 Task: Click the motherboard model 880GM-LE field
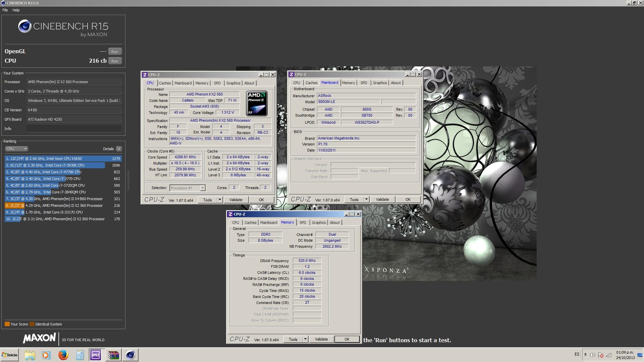[348, 102]
